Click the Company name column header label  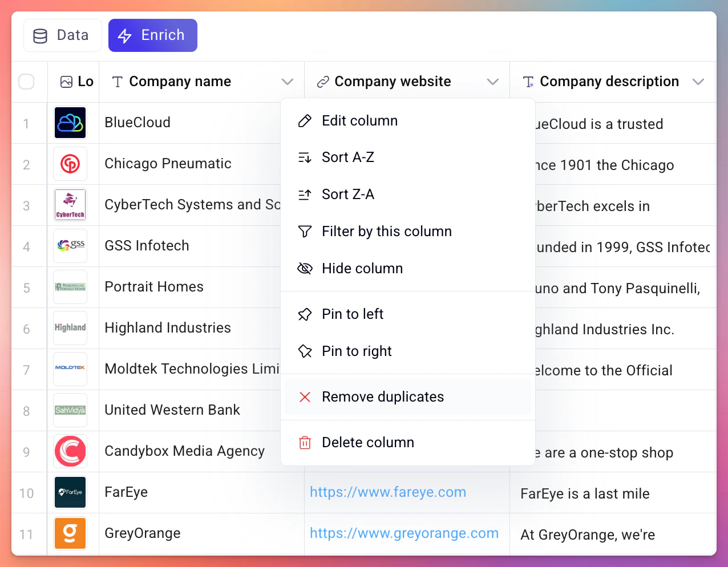(180, 82)
